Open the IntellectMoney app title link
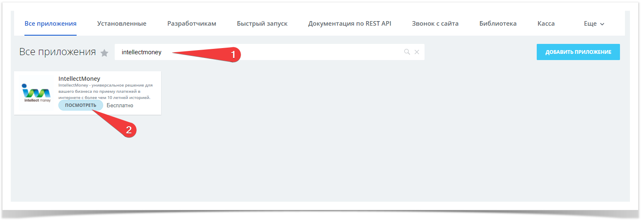The image size is (644, 222). [80, 78]
